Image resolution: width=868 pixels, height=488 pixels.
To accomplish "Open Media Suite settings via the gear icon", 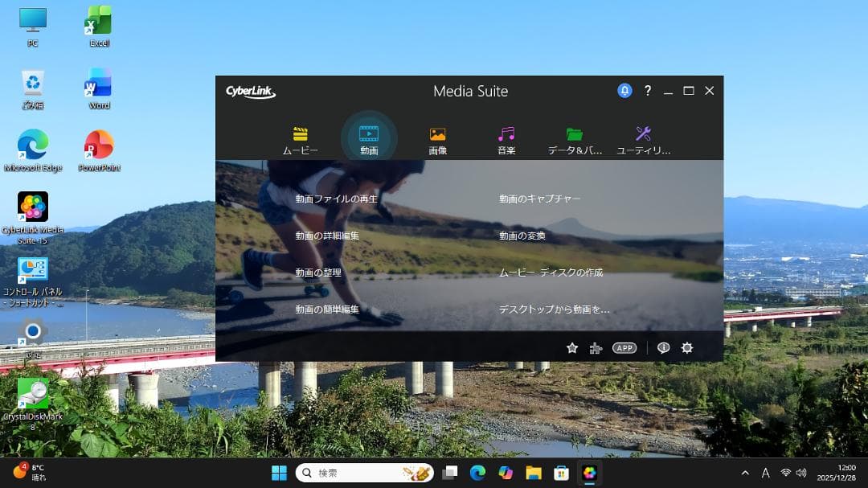I will tap(687, 347).
